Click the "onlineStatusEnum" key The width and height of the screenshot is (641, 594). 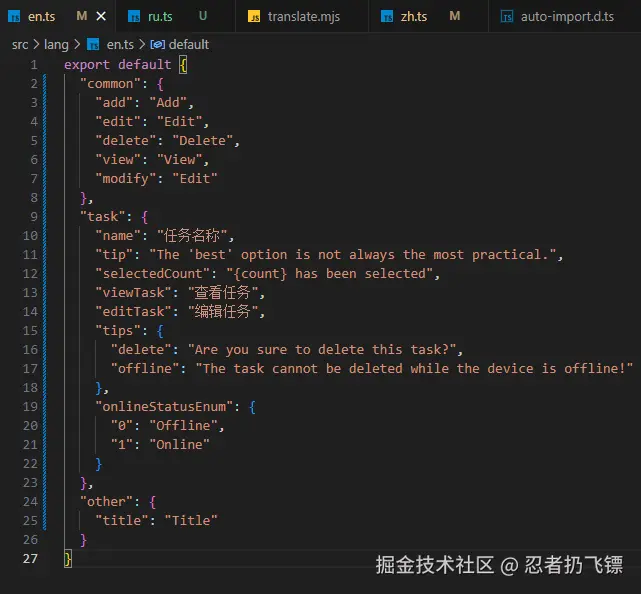click(x=164, y=407)
